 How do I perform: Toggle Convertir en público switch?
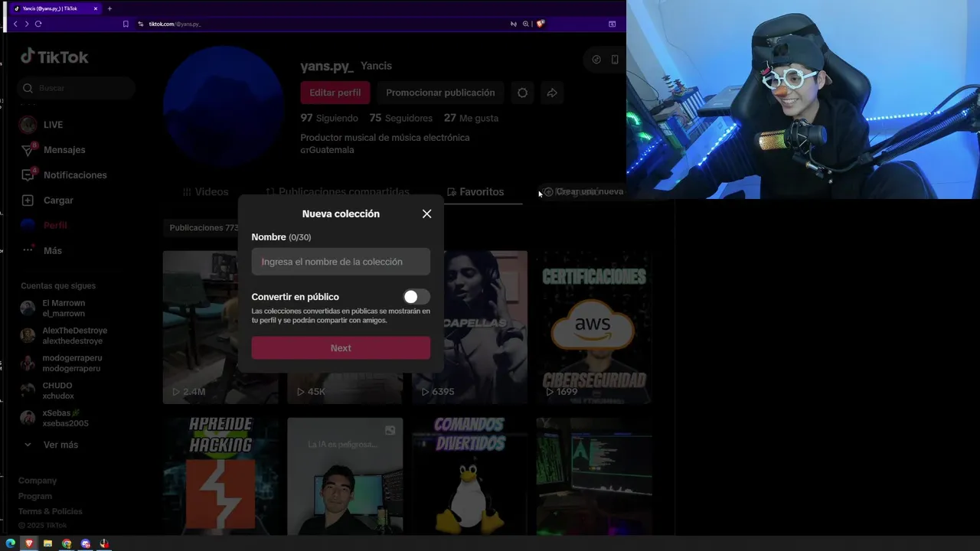pyautogui.click(x=416, y=297)
